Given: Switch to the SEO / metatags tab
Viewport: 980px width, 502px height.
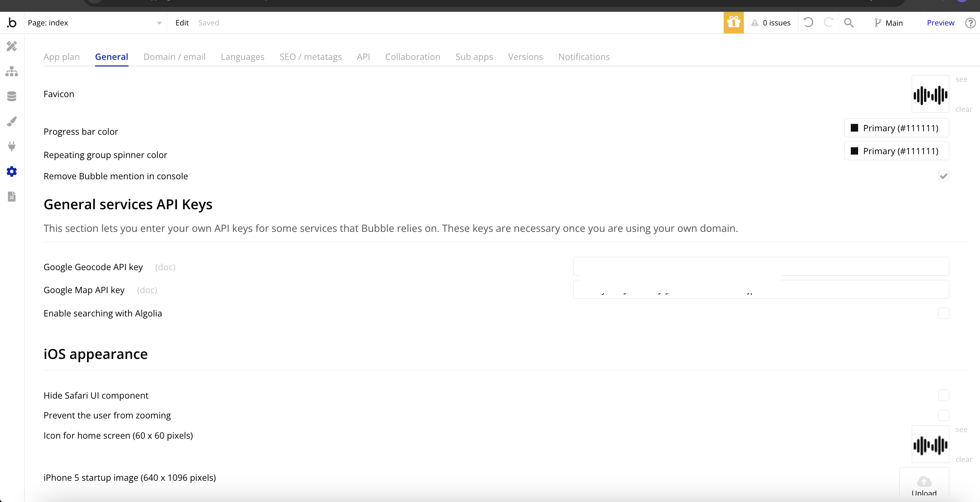Looking at the screenshot, I should point(310,57).
